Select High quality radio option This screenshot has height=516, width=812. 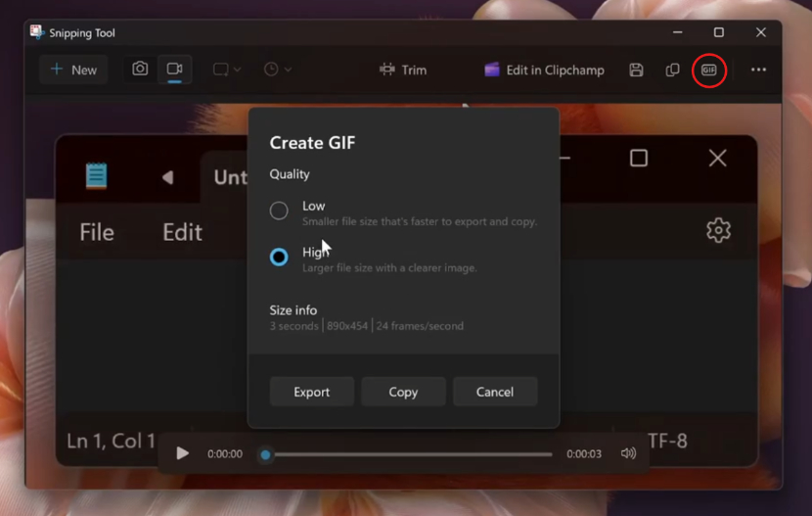[x=279, y=257]
